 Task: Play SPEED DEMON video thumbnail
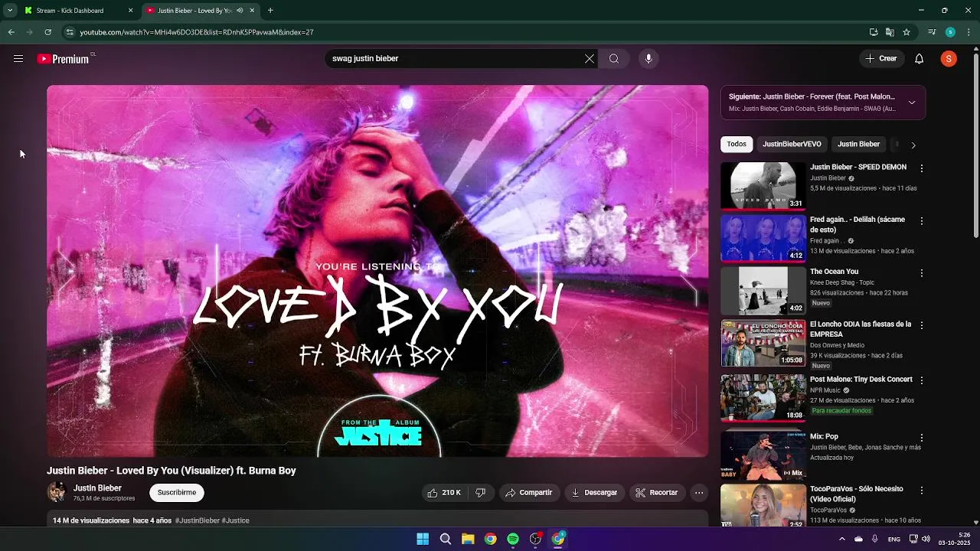click(763, 185)
